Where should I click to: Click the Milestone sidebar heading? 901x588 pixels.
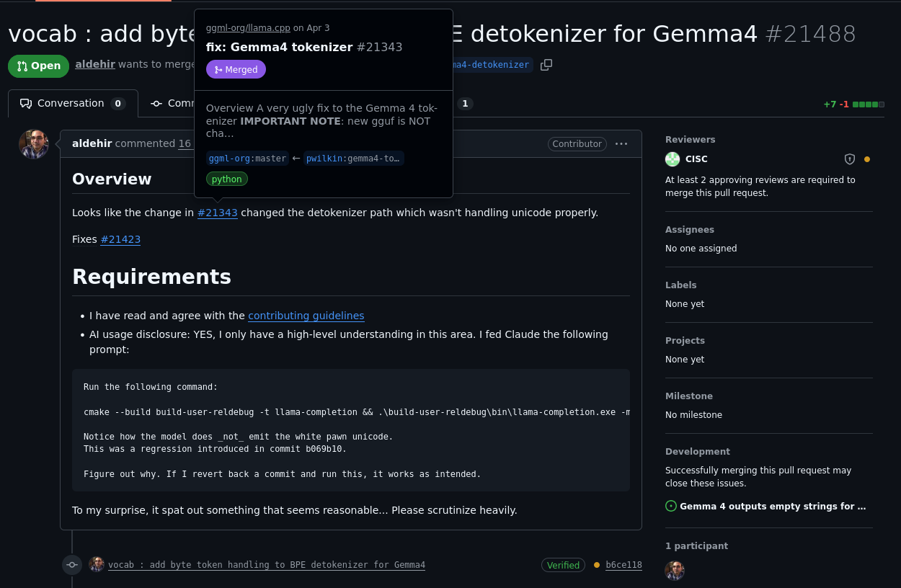pos(689,396)
